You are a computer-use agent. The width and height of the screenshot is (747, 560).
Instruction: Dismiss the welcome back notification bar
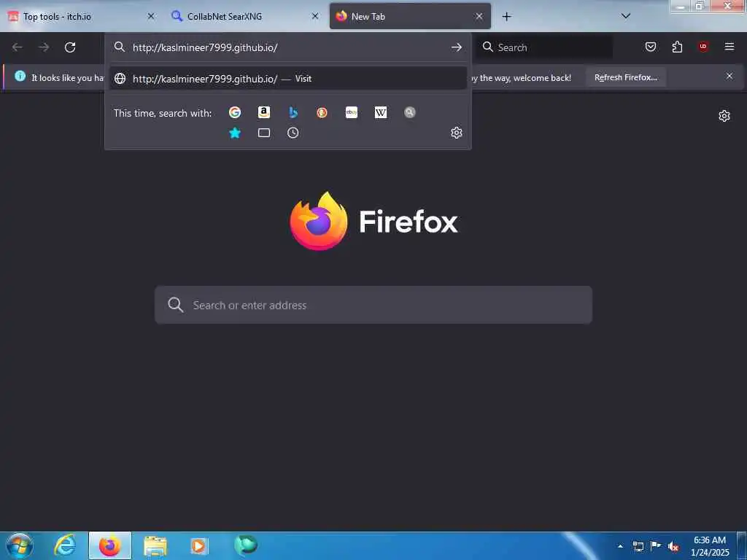point(729,76)
